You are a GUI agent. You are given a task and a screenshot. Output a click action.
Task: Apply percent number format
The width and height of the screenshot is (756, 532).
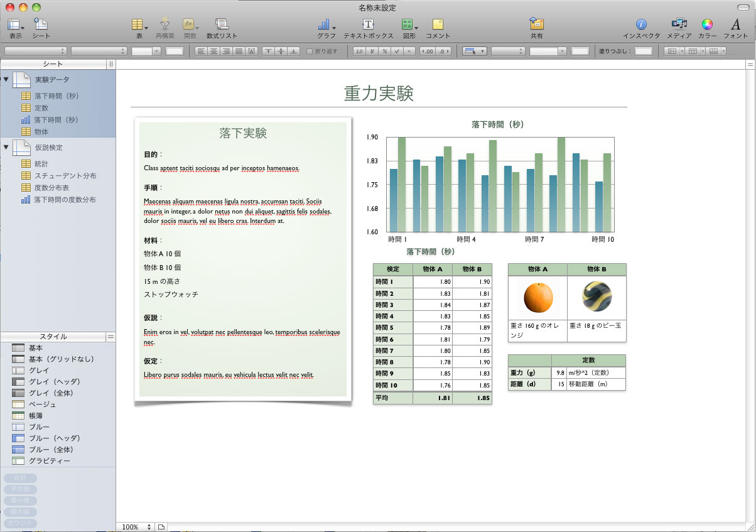(384, 51)
